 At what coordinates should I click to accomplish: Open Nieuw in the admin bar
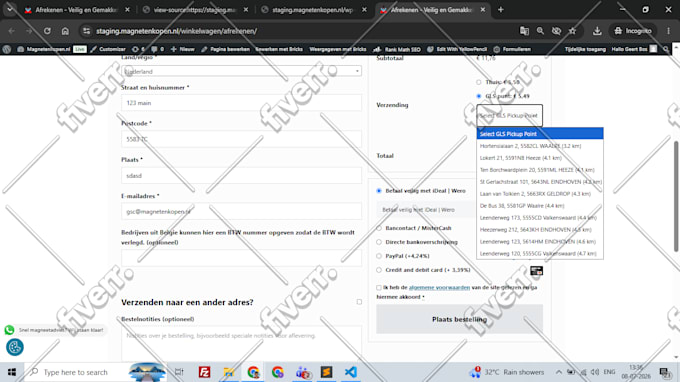[183, 49]
